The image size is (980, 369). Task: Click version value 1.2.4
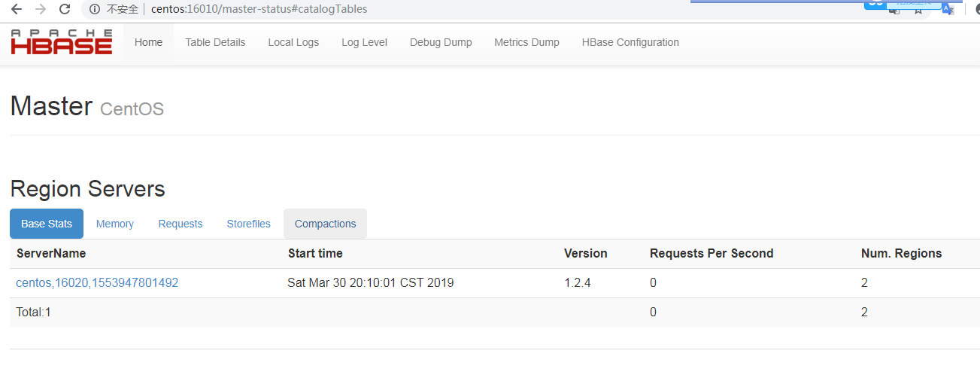pyautogui.click(x=578, y=283)
